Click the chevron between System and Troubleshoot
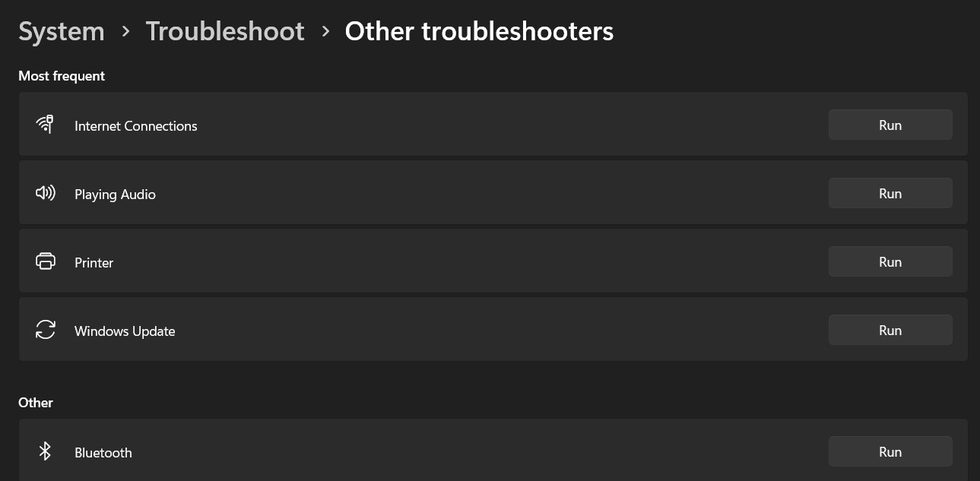980x481 pixels. coord(125,31)
